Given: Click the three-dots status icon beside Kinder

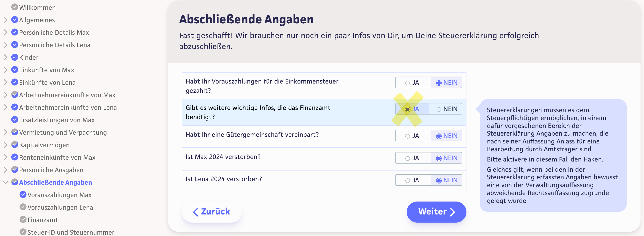Looking at the screenshot, I should point(15,57).
